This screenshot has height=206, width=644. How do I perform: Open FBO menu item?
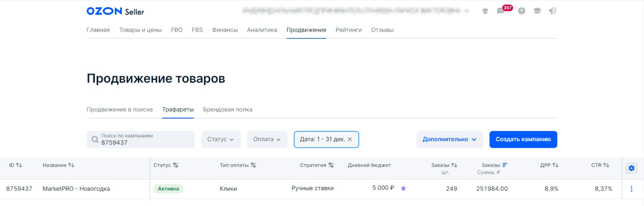[177, 30]
